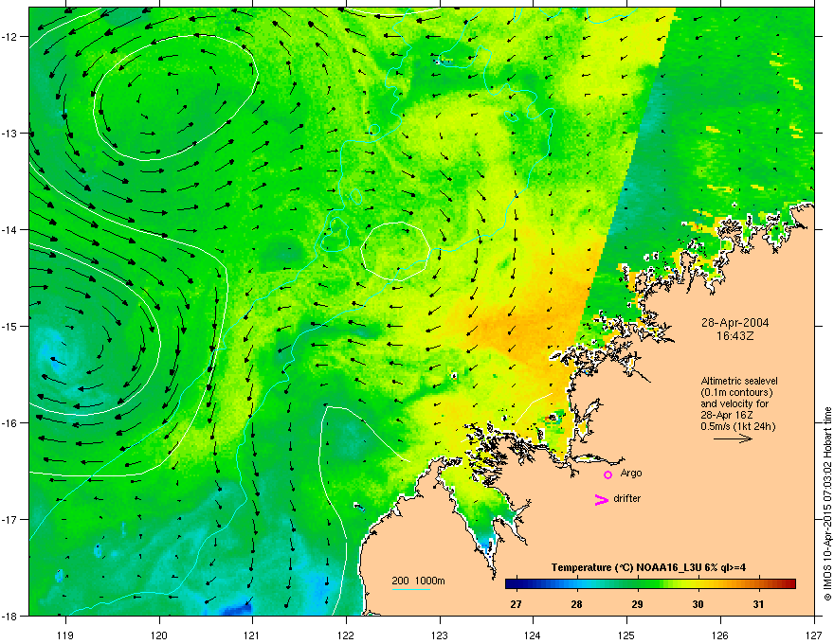Click the longitude axis label '121'
Viewport: 834px width, 644px height.
(x=252, y=635)
